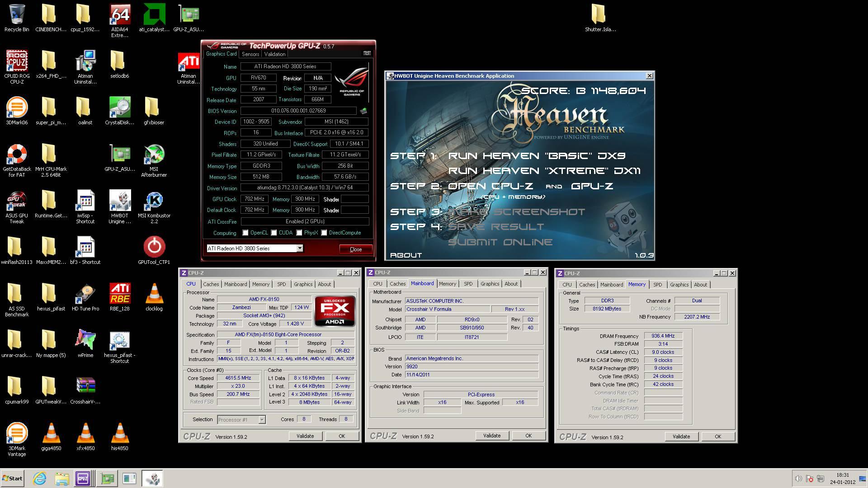Open SPD tab in first CPU-Z window

[282, 284]
